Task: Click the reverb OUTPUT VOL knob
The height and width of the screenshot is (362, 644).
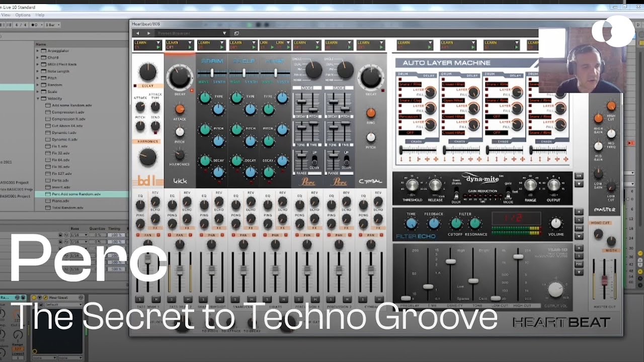Action: pyautogui.click(x=555, y=290)
